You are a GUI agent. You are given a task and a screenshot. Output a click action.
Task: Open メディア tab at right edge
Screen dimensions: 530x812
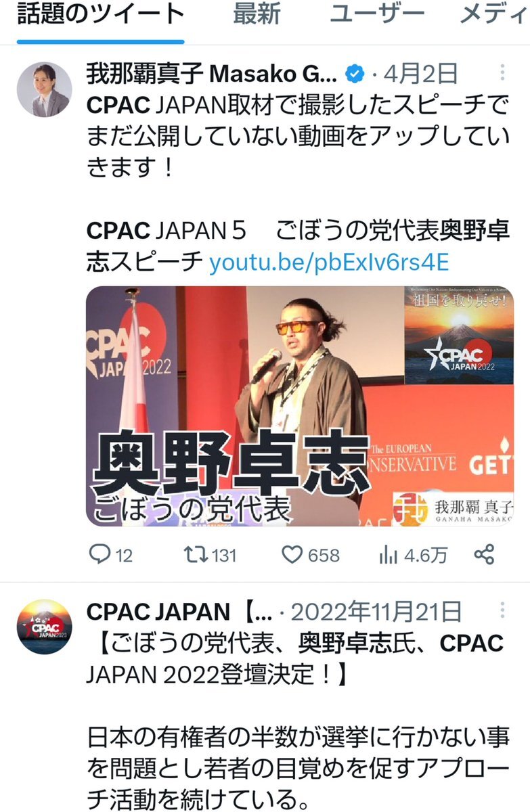click(x=494, y=15)
